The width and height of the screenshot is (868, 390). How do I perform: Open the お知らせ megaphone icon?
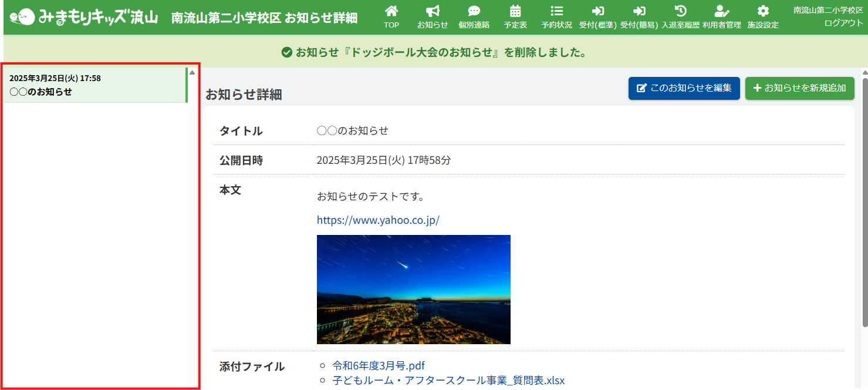pos(433,12)
